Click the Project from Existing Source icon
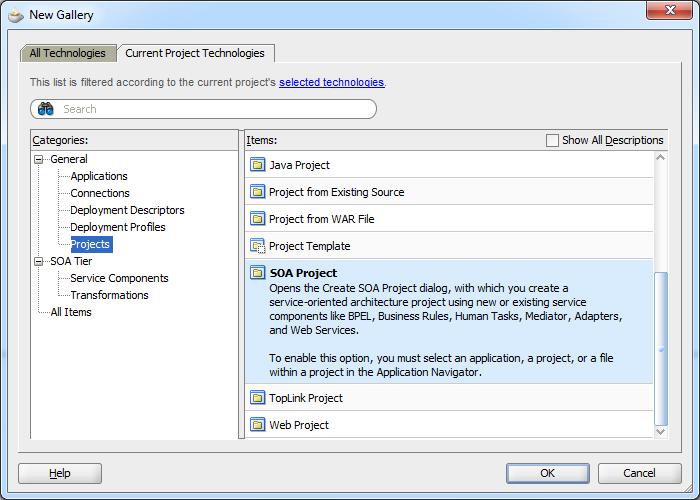The width and height of the screenshot is (700, 500). 257,192
